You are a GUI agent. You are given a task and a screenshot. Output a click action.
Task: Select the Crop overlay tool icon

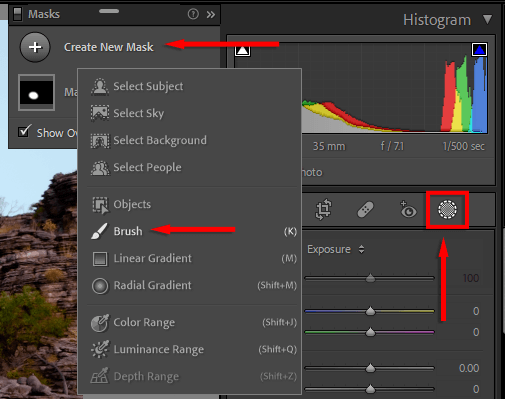click(x=323, y=209)
